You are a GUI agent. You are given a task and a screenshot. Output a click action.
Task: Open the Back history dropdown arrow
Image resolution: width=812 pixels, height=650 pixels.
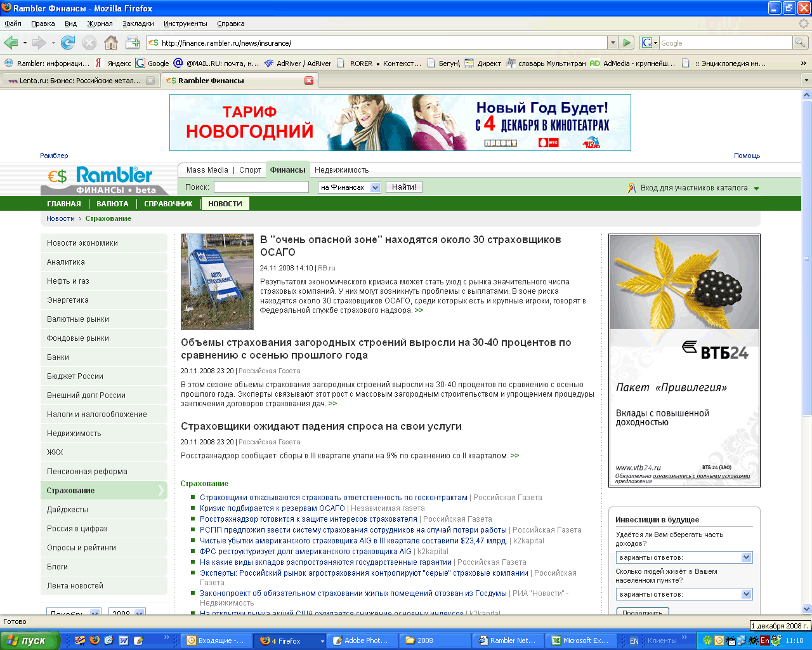(x=25, y=43)
